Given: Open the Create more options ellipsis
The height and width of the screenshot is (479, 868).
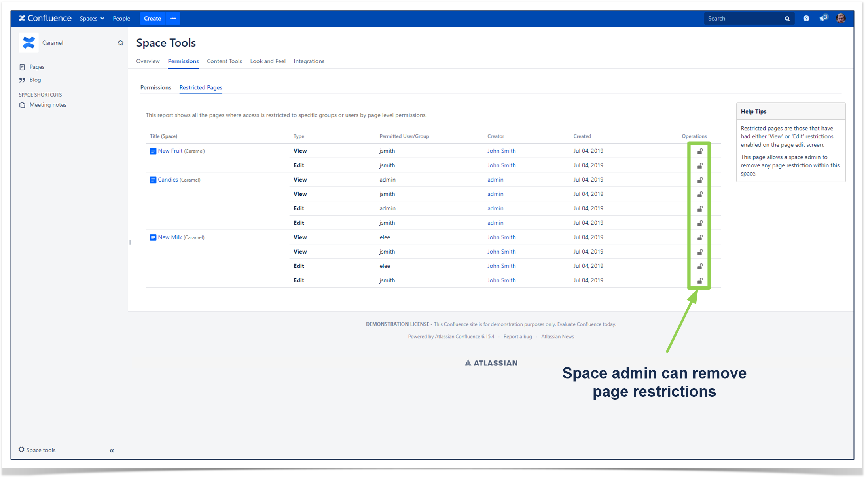Looking at the screenshot, I should coord(173,18).
